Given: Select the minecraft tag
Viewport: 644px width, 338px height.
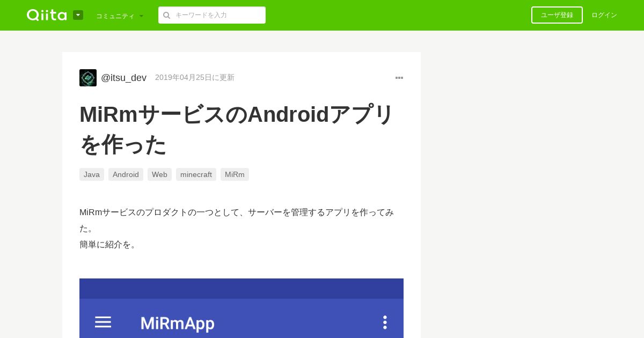Looking at the screenshot, I should click(196, 174).
